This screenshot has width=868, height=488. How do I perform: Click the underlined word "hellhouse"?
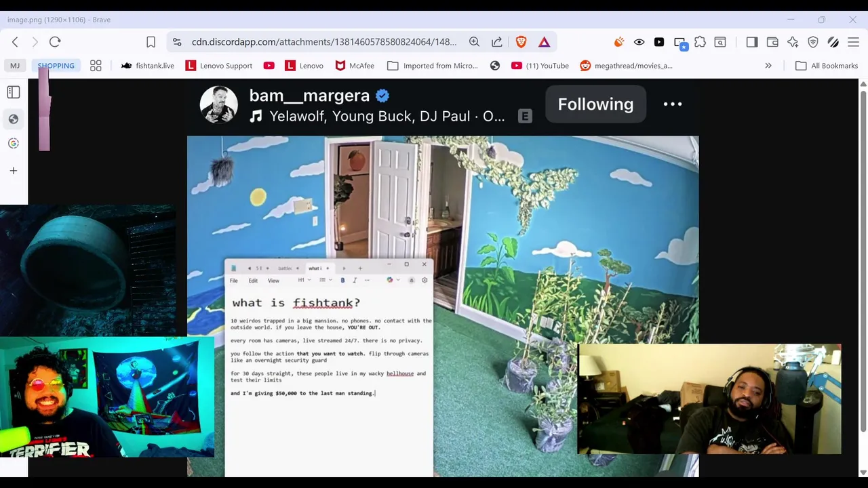coord(400,373)
